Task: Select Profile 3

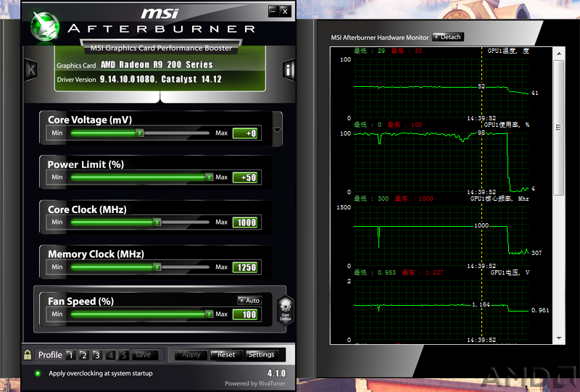Action: (x=97, y=355)
